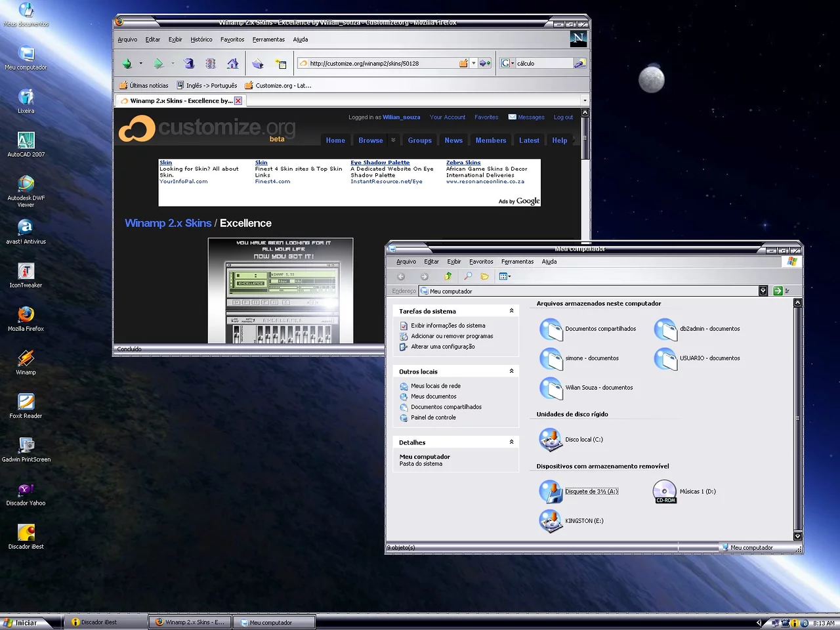Click the Explorer Folders toolbar icon
Image resolution: width=840 pixels, height=630 pixels.
(x=484, y=276)
